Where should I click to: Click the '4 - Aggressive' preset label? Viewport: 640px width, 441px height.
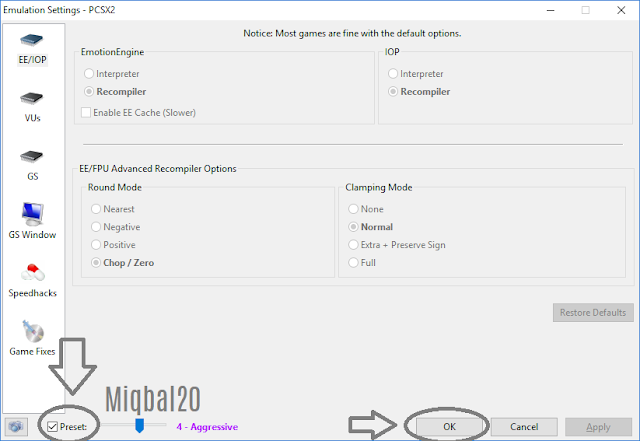pyautogui.click(x=207, y=427)
